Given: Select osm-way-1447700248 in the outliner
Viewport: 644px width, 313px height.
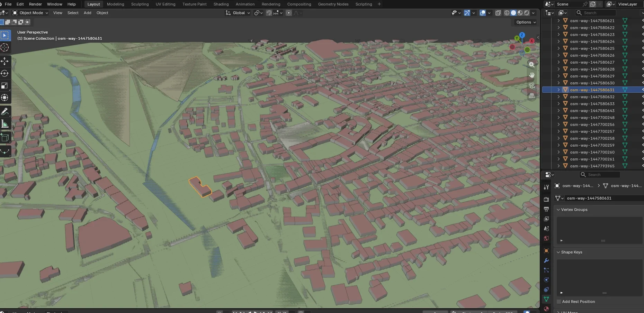Looking at the screenshot, I should 592,118.
